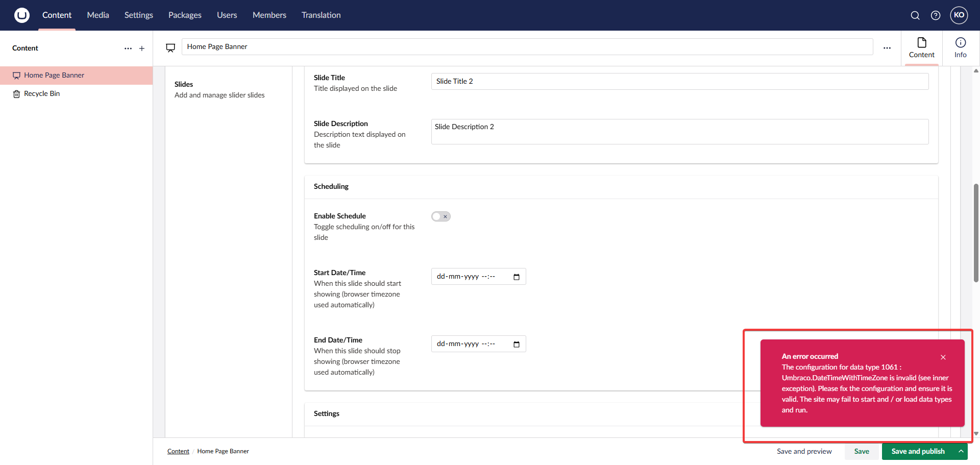
Task: Open the Info workspace view
Action: pyautogui.click(x=960, y=48)
